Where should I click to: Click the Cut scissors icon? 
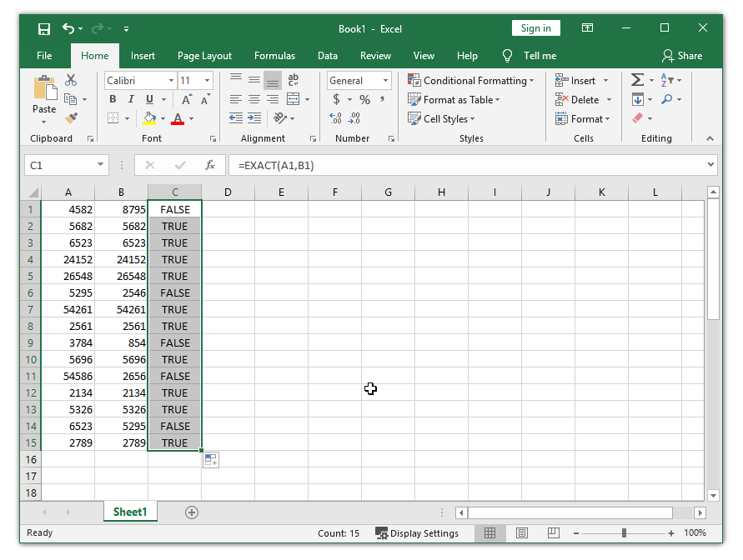(71, 80)
